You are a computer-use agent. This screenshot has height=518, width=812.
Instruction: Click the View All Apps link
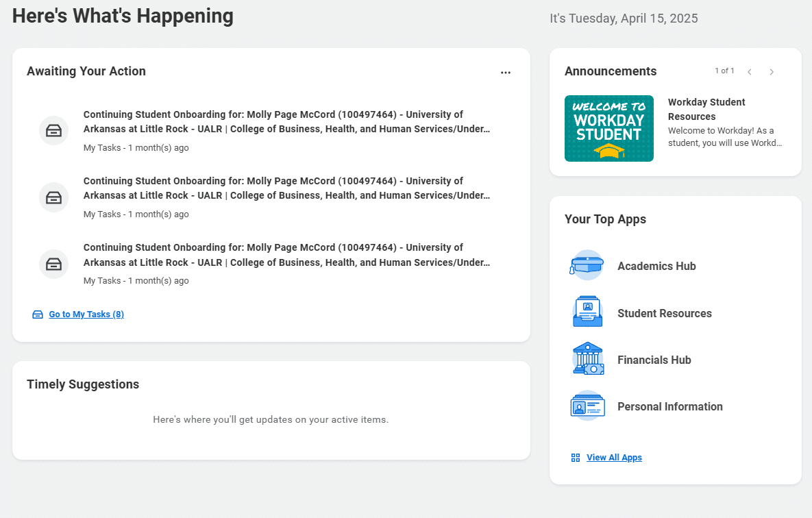(x=614, y=458)
